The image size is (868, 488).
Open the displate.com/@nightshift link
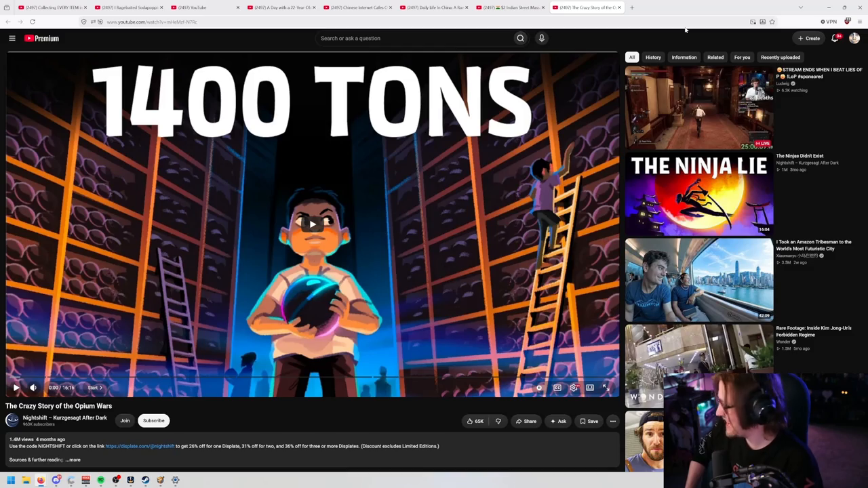140,446
